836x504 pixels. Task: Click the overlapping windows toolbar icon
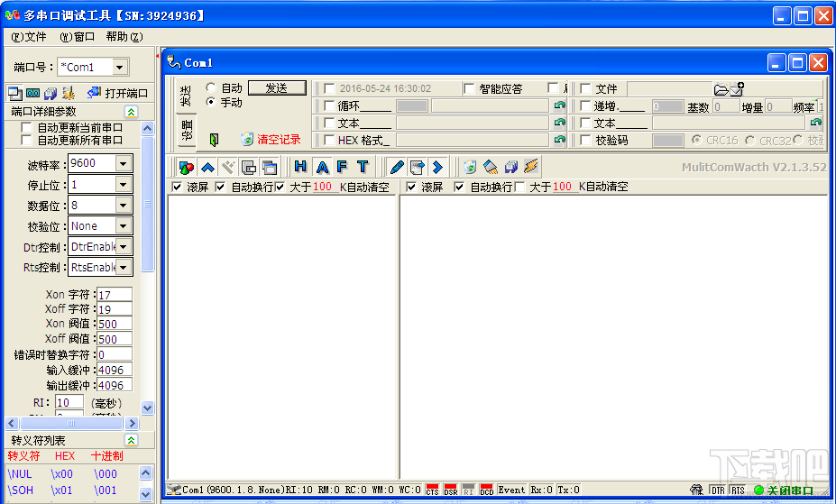click(270, 168)
